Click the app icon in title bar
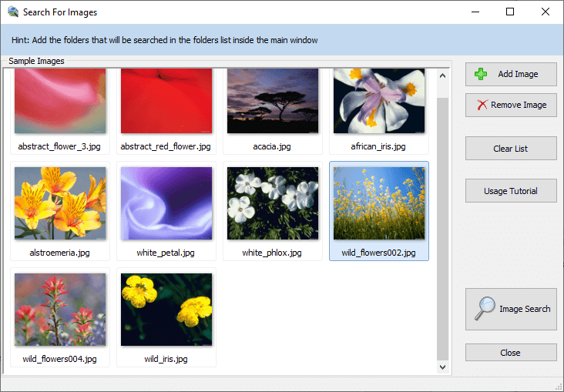The height and width of the screenshot is (392, 564). click(x=12, y=12)
